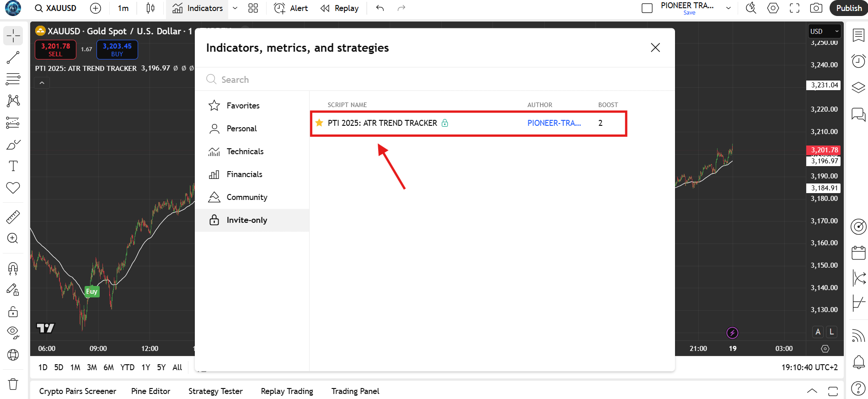Open the USD currency dropdown
Viewport: 868px width, 399px height.
pos(825,31)
